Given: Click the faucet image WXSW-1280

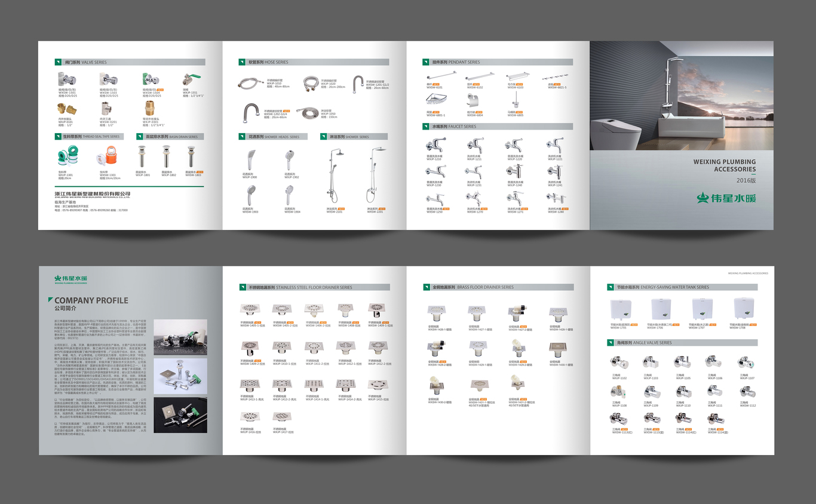Looking at the screenshot, I should [x=555, y=199].
